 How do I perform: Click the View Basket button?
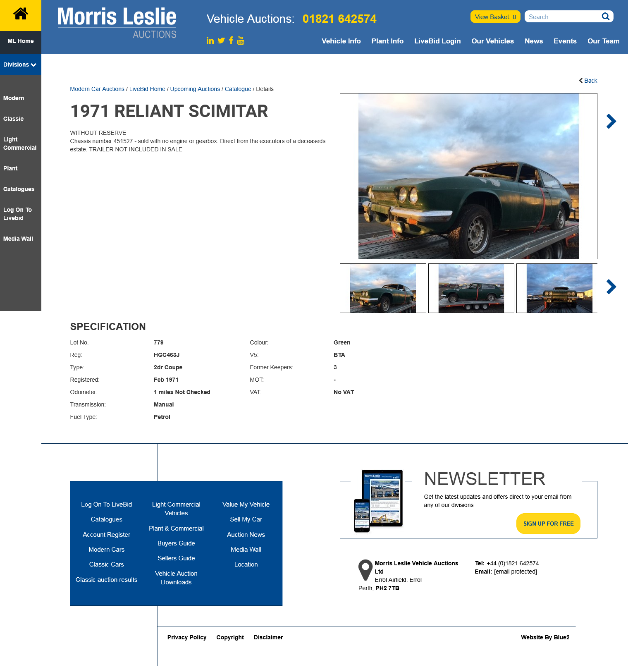click(x=495, y=17)
